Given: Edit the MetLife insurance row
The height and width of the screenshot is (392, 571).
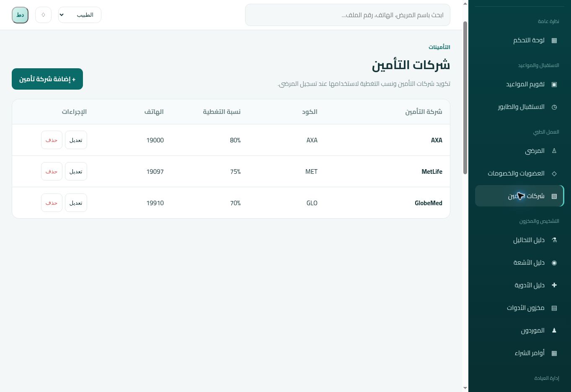Looking at the screenshot, I should (x=76, y=171).
